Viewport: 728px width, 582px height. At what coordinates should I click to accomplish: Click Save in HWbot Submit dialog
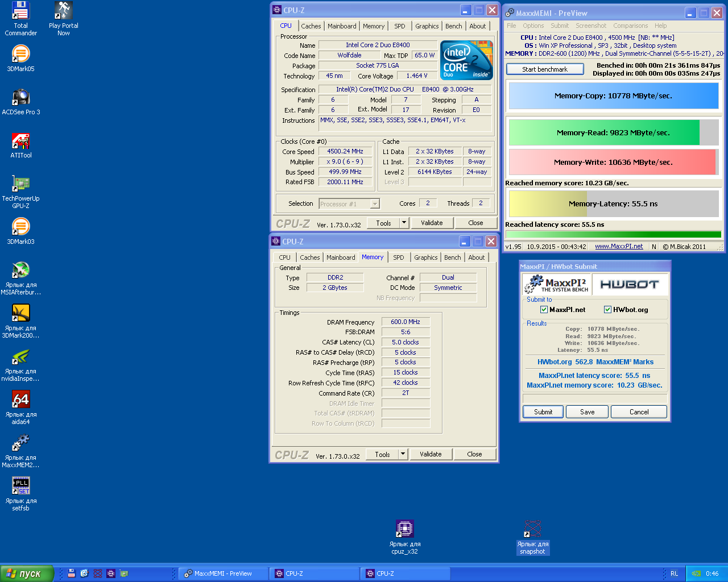point(588,412)
